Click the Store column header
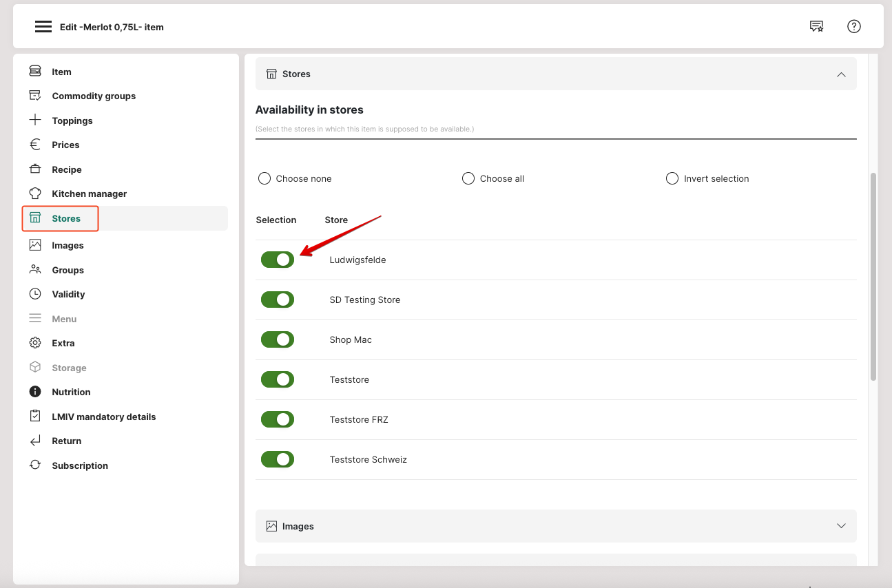This screenshot has width=892, height=588. [x=336, y=220]
